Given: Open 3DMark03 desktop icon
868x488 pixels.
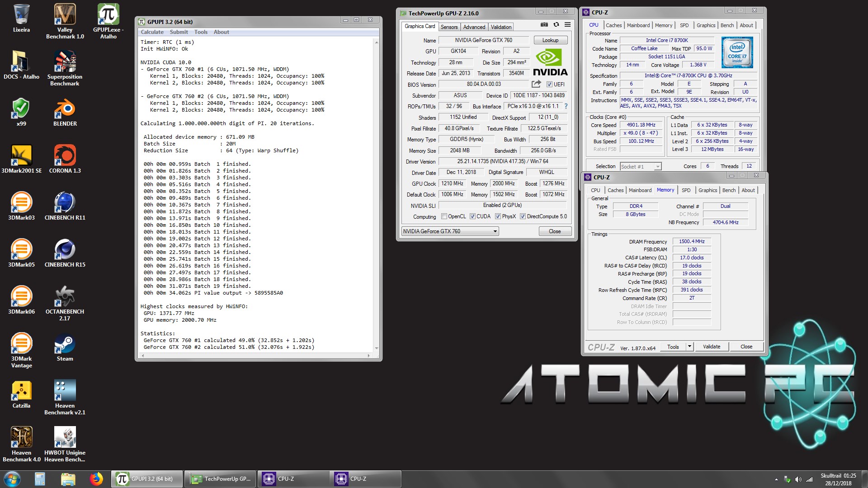Looking at the screenshot, I should point(21,206).
